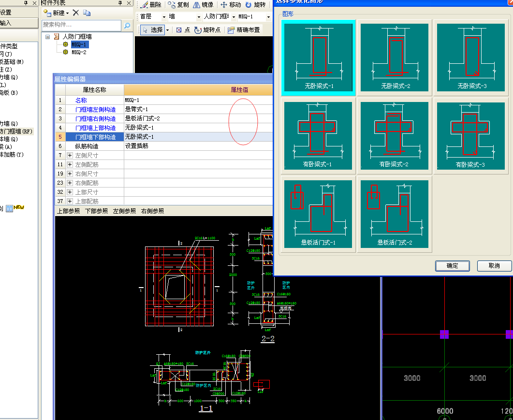Click the mirror (镜像) tool
Viewport: 513px width, 420px height.
(x=203, y=4)
